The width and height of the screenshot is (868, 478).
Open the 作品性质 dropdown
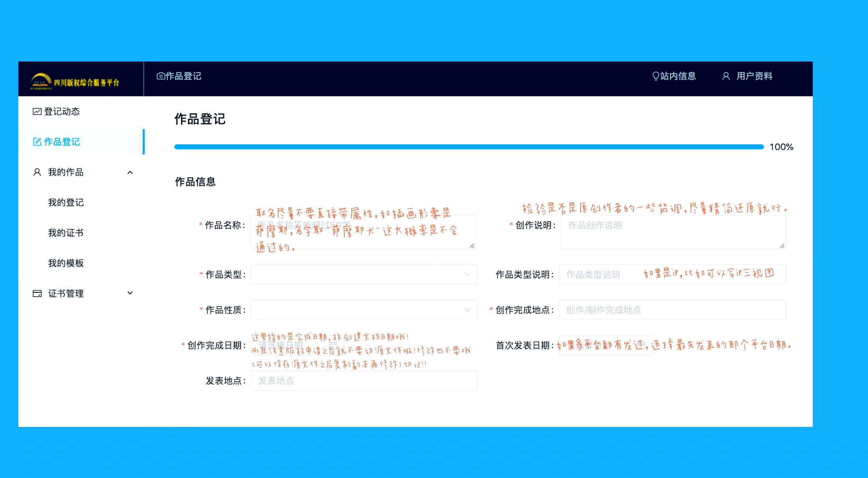click(364, 310)
